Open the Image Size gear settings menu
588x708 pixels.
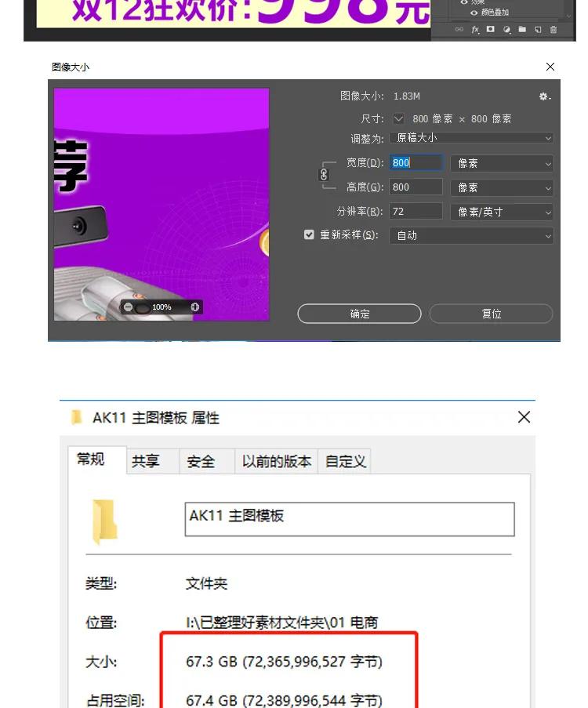click(x=545, y=96)
